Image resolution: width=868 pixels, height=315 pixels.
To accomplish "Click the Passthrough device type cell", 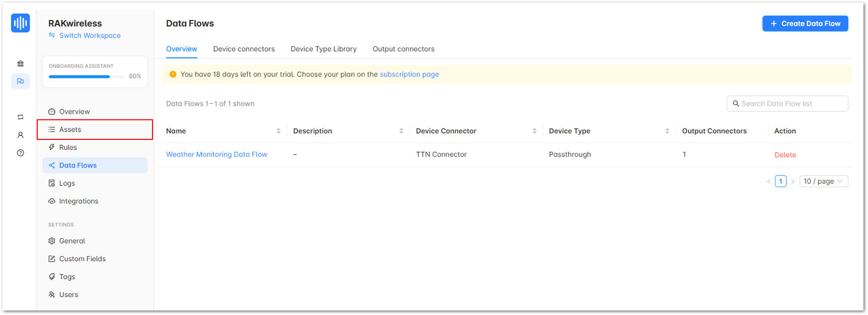I will click(570, 154).
